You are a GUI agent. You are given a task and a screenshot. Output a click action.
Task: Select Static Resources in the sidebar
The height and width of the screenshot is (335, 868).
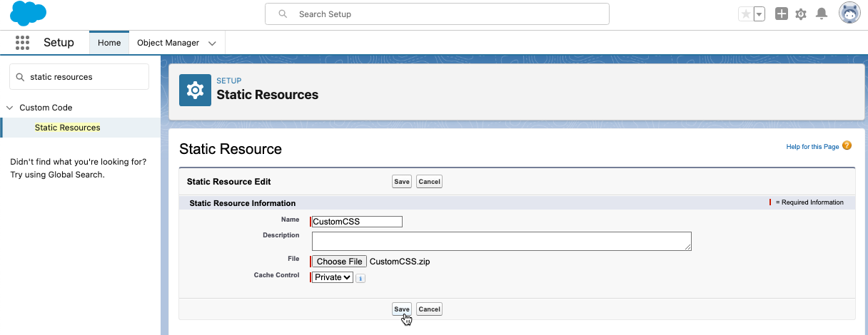tap(67, 128)
